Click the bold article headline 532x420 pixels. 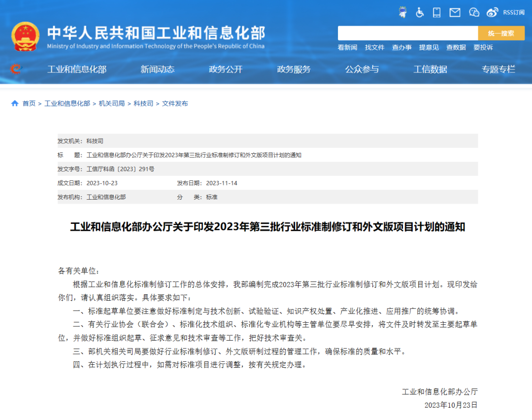[x=267, y=227]
